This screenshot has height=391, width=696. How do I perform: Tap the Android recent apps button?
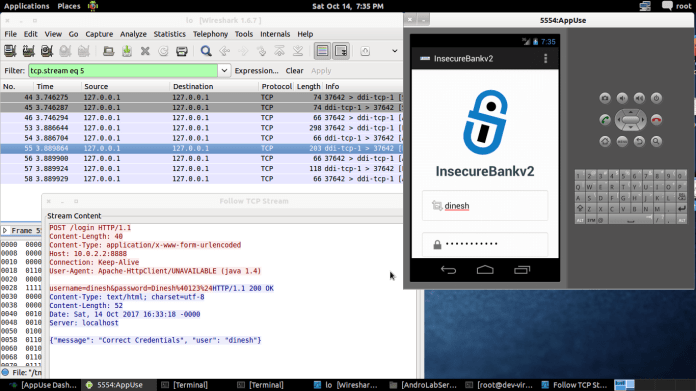pos(522,270)
